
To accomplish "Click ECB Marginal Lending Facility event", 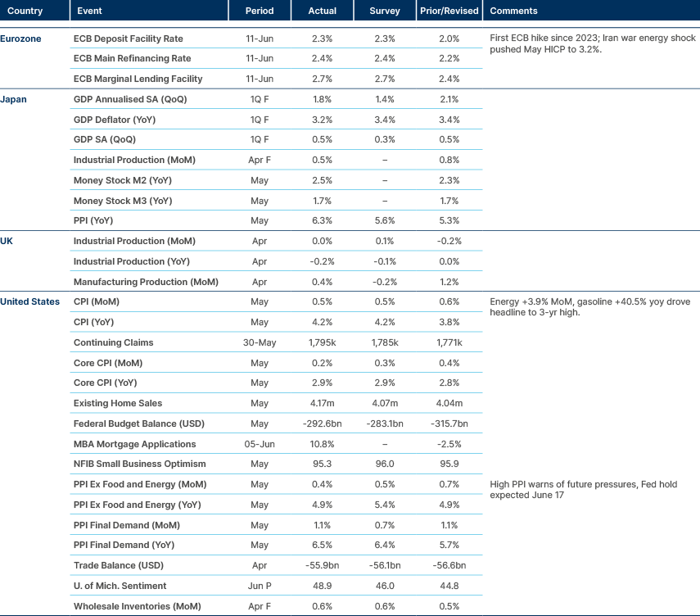I will tap(138, 79).
